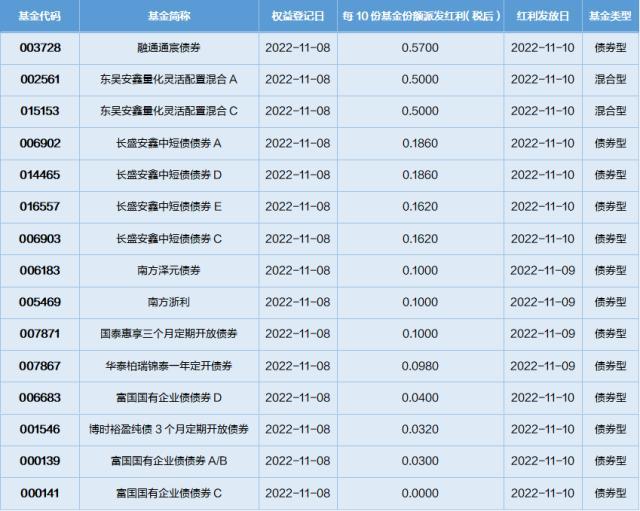Select fund code 006683
This screenshot has height=511, width=640.
coord(40,398)
